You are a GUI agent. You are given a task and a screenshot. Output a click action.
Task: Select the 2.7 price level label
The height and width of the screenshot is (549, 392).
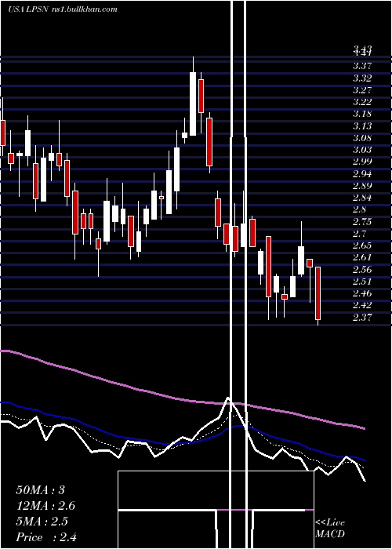(x=360, y=234)
